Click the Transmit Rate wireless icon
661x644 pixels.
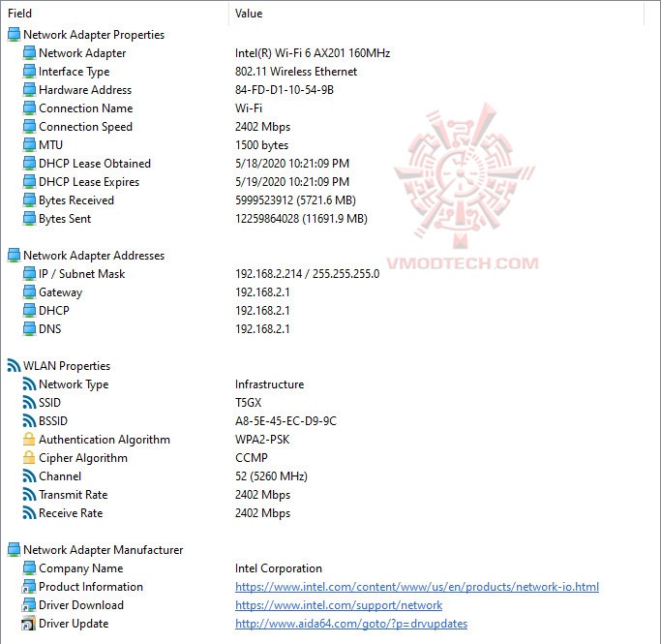[29, 495]
